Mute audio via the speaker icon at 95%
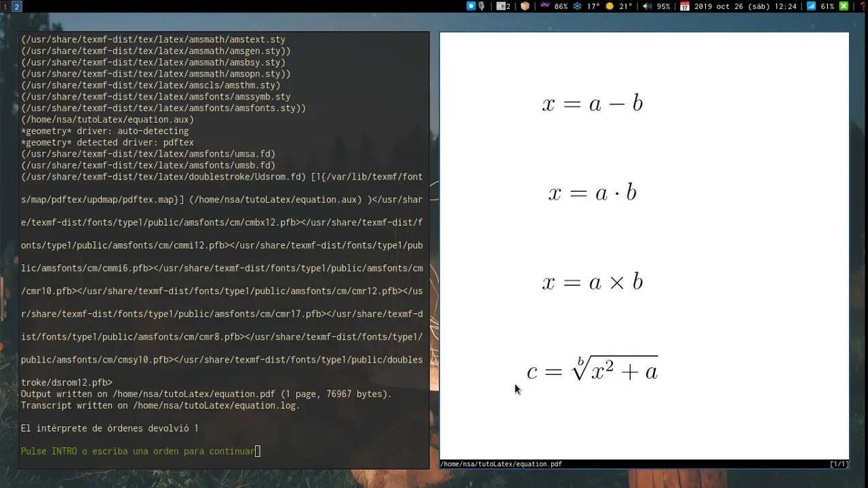Image resolution: width=868 pixels, height=488 pixels. click(x=646, y=6)
